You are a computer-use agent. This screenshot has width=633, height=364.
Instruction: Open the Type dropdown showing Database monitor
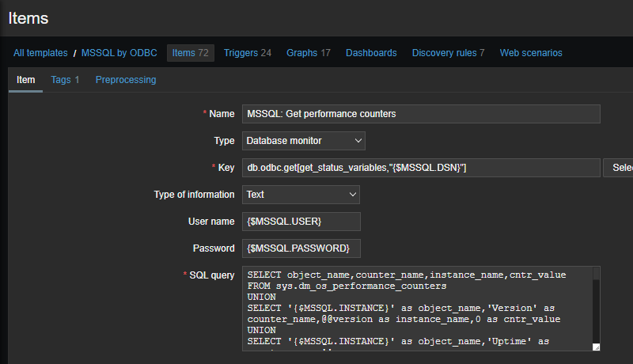tap(304, 141)
